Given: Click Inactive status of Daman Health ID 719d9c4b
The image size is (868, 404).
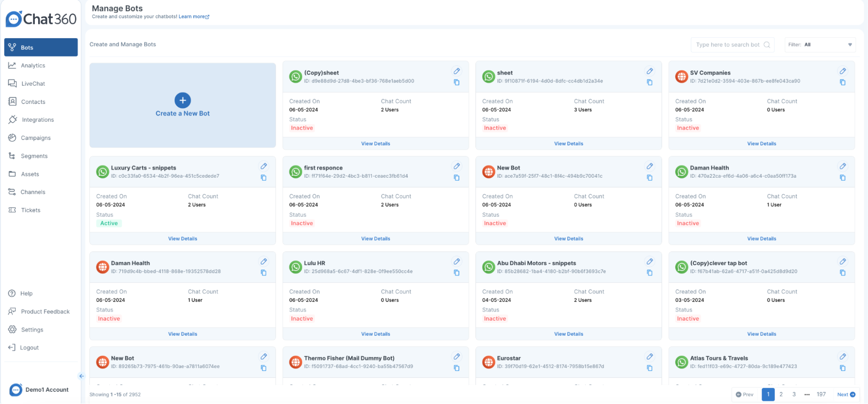Looking at the screenshot, I should (x=109, y=319).
